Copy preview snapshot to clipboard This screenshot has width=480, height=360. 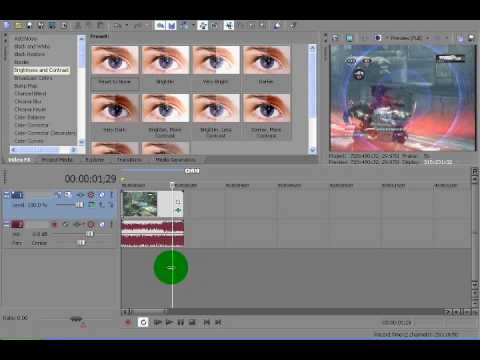(460, 38)
